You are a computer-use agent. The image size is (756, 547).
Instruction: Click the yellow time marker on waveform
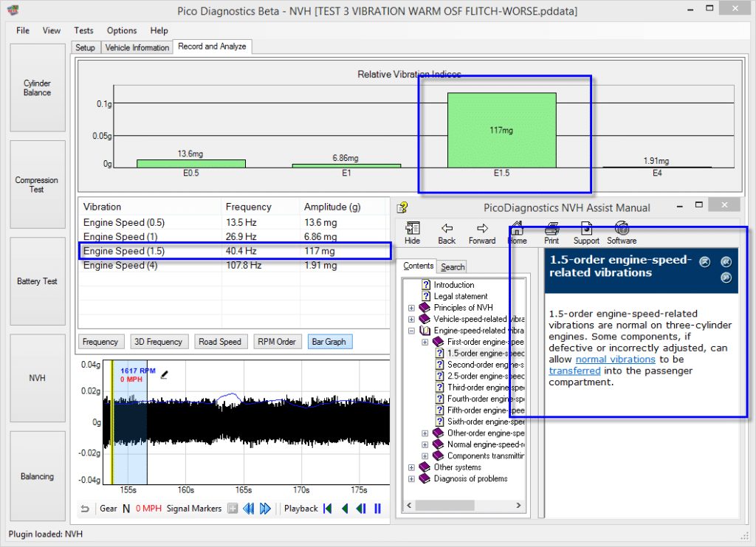[112, 422]
